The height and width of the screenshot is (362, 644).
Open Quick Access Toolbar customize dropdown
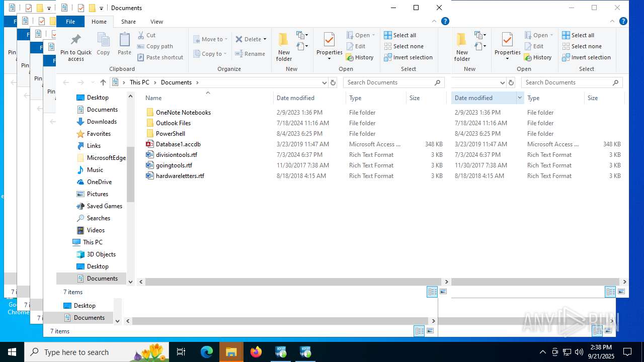coord(101,8)
